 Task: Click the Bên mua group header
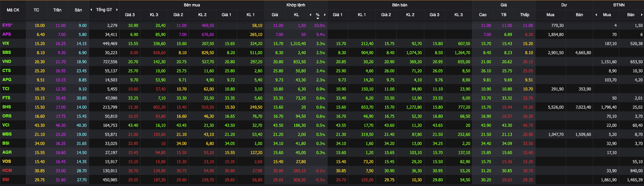pyautogui.click(x=192, y=5)
